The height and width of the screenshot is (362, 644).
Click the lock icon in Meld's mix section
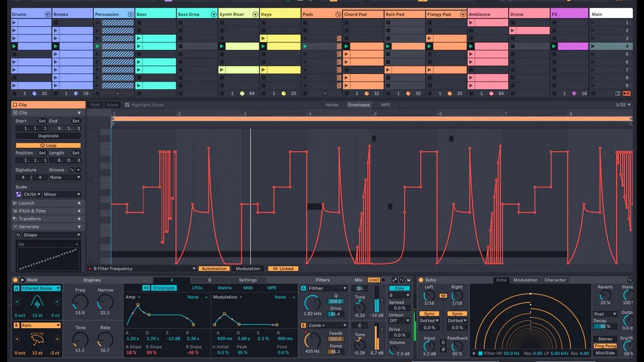(x=408, y=280)
